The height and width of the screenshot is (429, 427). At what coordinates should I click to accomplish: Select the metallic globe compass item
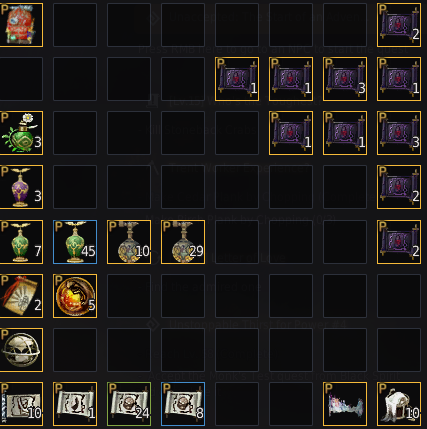[x=21, y=350]
